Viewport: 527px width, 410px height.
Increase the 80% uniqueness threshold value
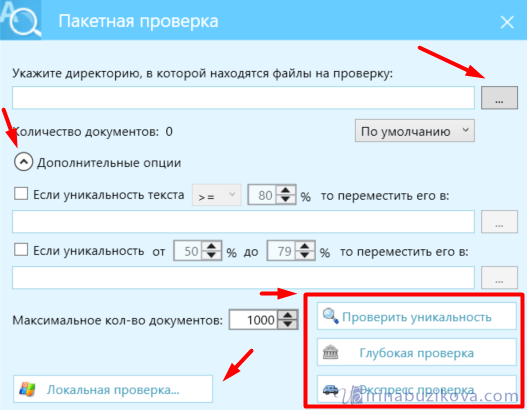click(x=286, y=190)
